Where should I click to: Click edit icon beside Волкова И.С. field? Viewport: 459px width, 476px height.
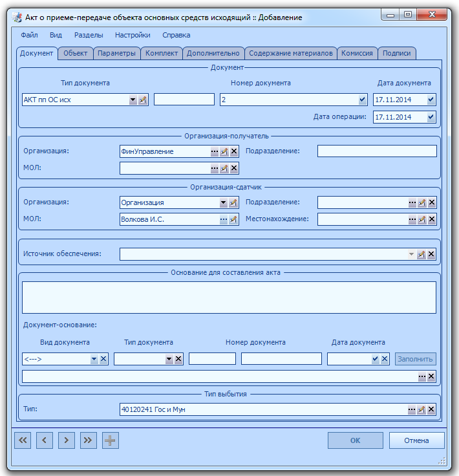(x=233, y=219)
